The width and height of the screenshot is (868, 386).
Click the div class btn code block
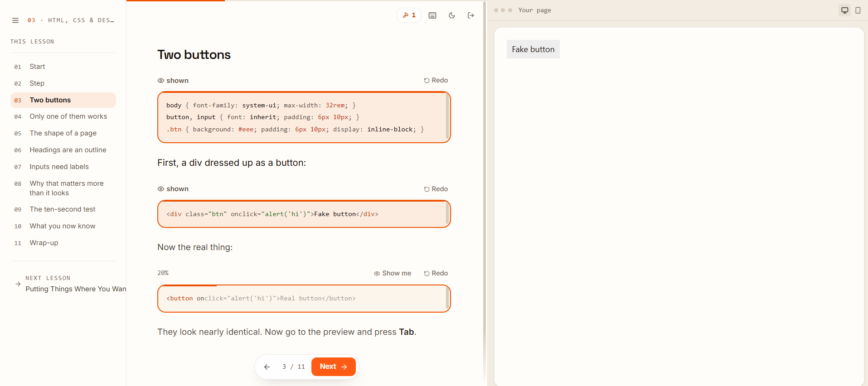[304, 214]
